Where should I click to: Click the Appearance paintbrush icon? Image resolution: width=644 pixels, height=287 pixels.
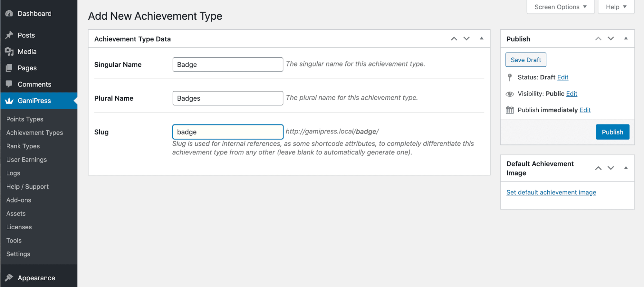click(9, 278)
